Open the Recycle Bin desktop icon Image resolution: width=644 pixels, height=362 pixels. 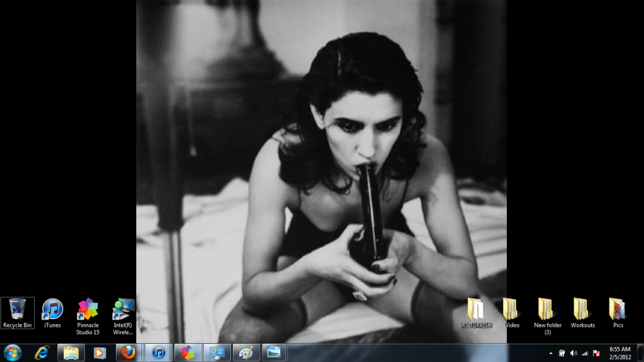tap(17, 310)
